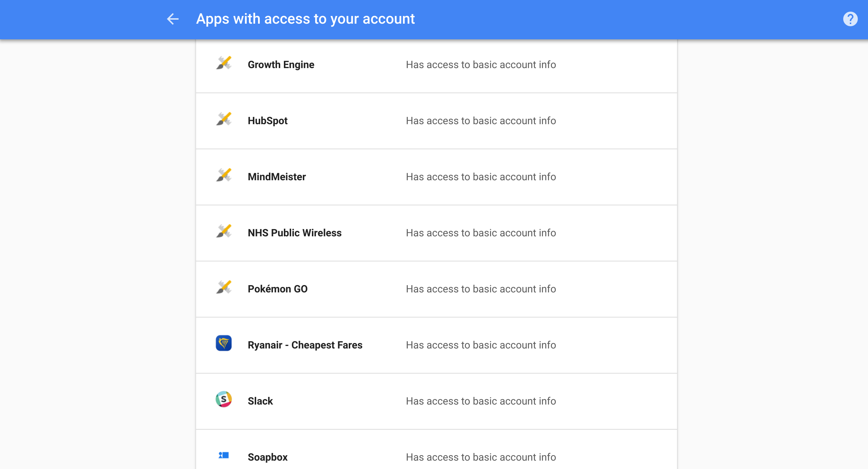Screen dimensions: 868x469
Task: Click the Slack logo icon
Action: click(x=224, y=399)
